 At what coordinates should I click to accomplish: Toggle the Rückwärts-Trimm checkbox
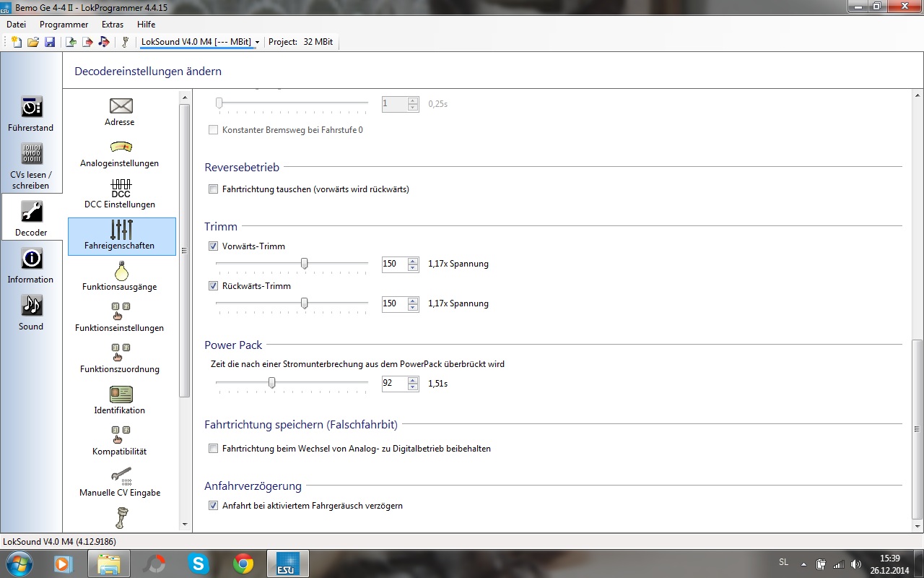213,285
